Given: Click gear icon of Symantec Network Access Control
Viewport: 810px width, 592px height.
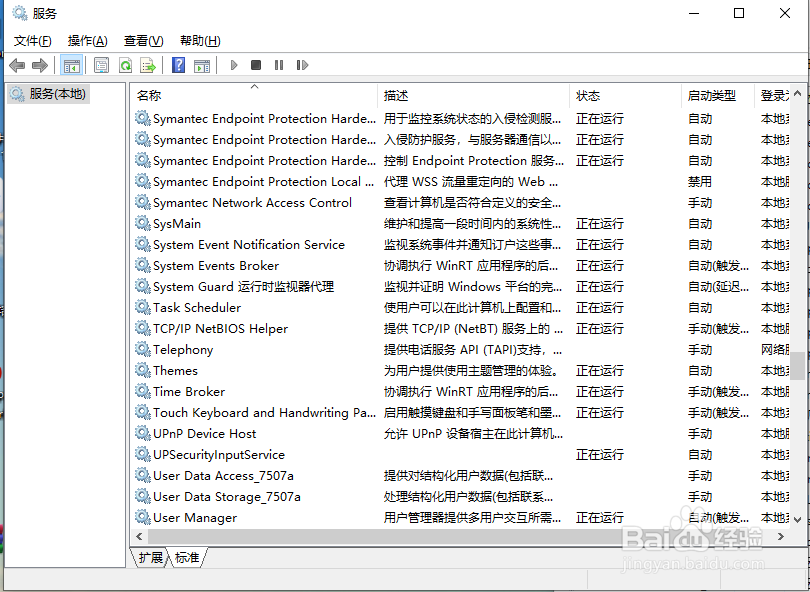Looking at the screenshot, I should coord(143,202).
